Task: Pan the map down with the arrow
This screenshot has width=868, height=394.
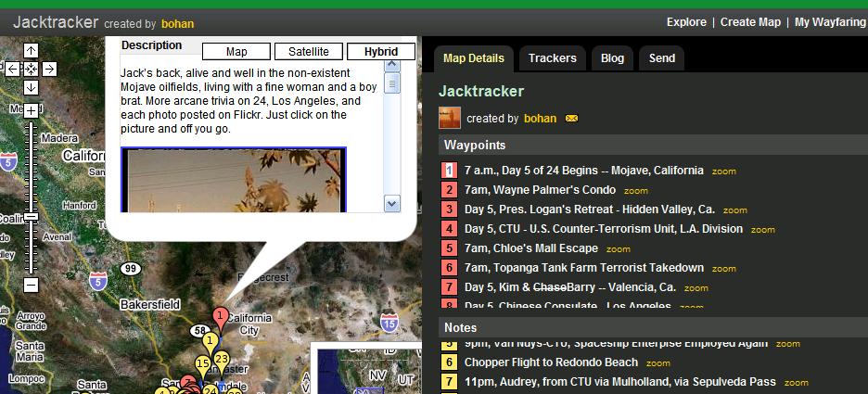Action: point(31,87)
